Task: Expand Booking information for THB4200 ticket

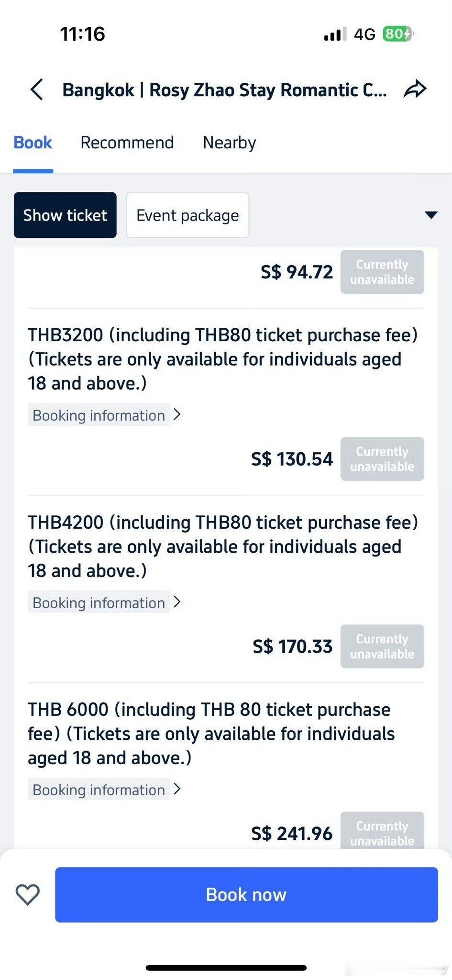Action: click(x=104, y=602)
